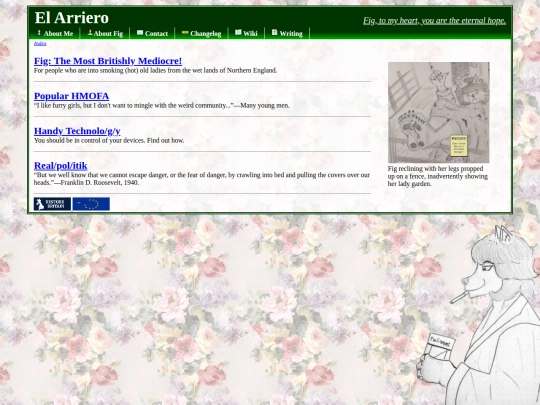The height and width of the screenshot is (405, 540).
Task: Click the Wiki book icon
Action: 238,32
